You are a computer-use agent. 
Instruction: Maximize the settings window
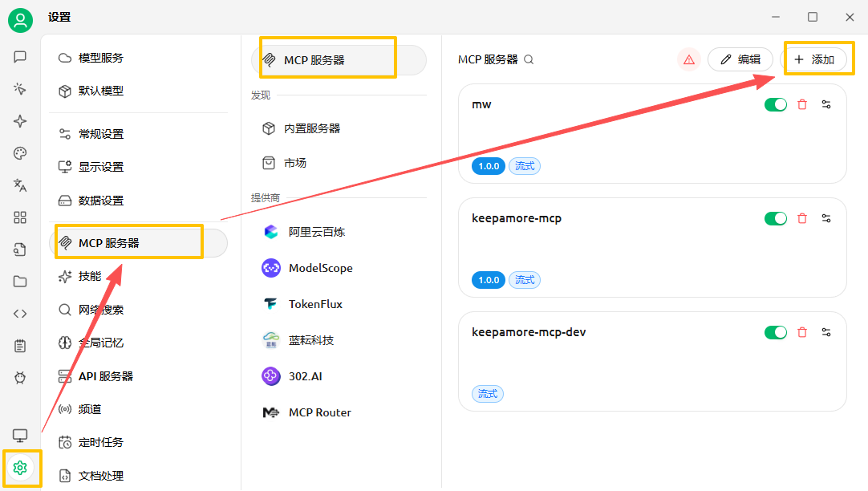coord(813,17)
